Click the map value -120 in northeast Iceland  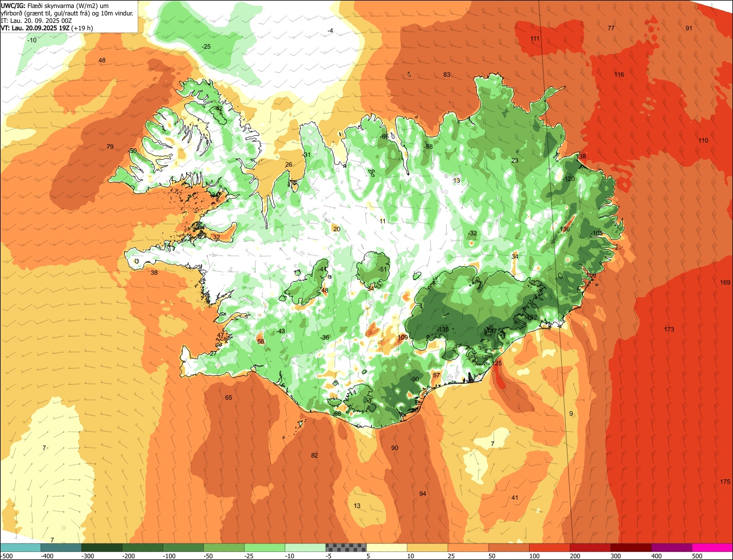pyautogui.click(x=568, y=179)
